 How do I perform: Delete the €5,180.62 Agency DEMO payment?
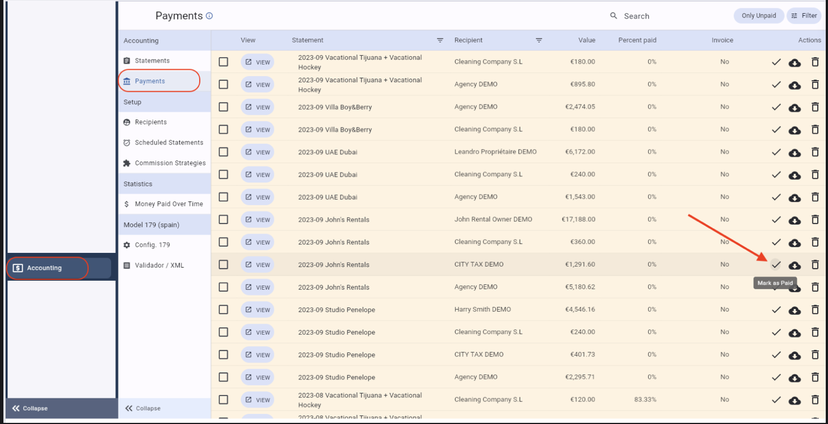point(815,287)
